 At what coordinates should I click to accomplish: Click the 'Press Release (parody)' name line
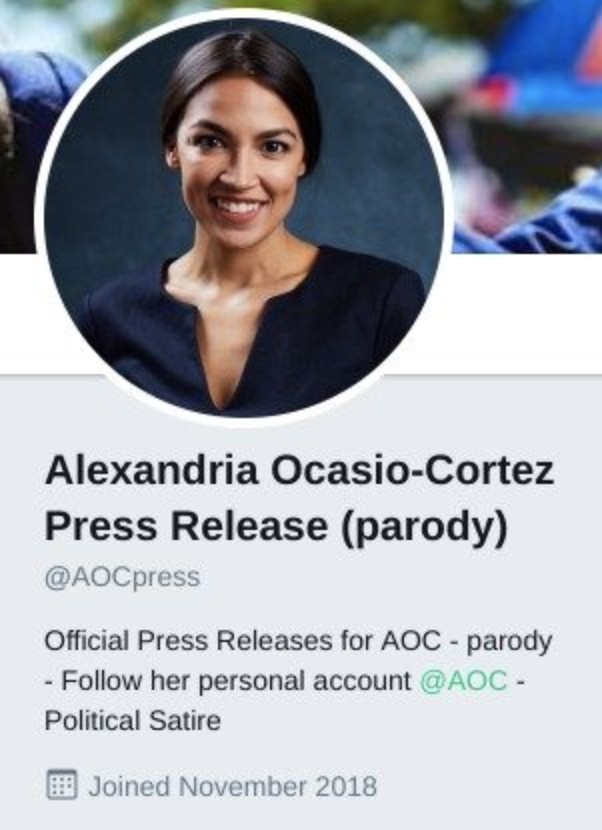point(276,527)
